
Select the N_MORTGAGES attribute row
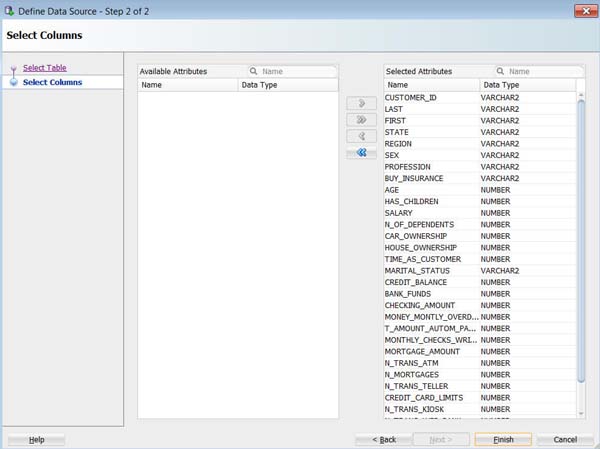[x=480, y=375]
